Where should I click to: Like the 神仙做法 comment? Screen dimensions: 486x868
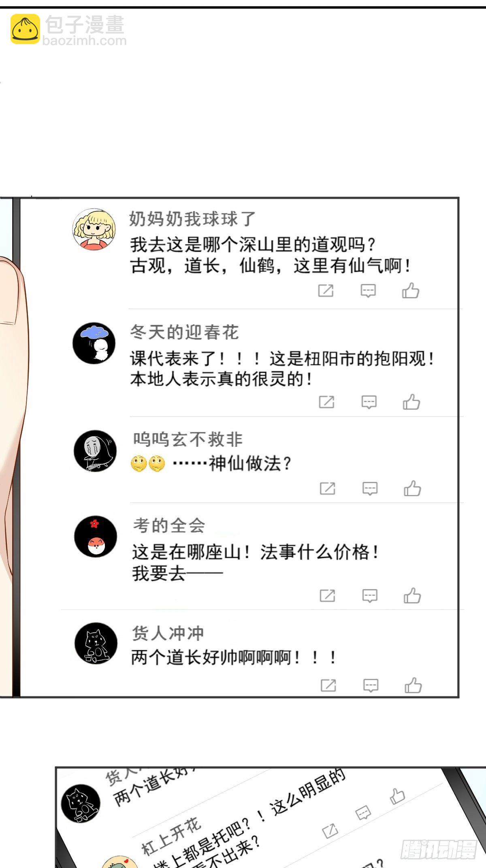(x=412, y=488)
